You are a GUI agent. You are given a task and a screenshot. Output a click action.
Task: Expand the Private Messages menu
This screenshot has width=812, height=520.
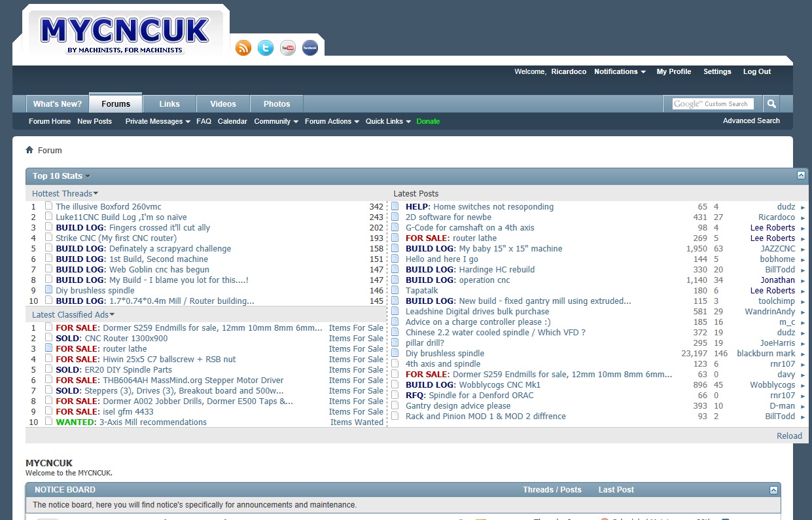158,121
